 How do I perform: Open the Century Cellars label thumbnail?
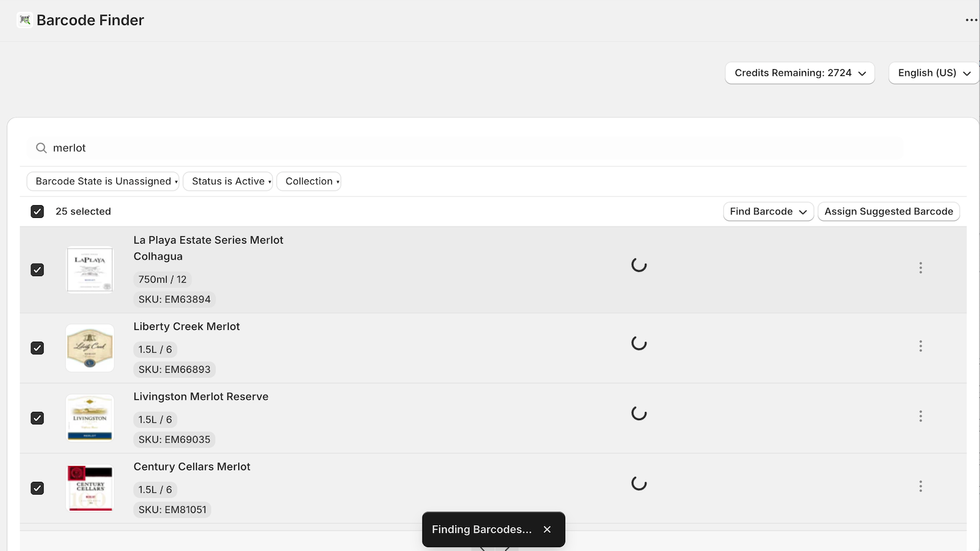pos(90,489)
